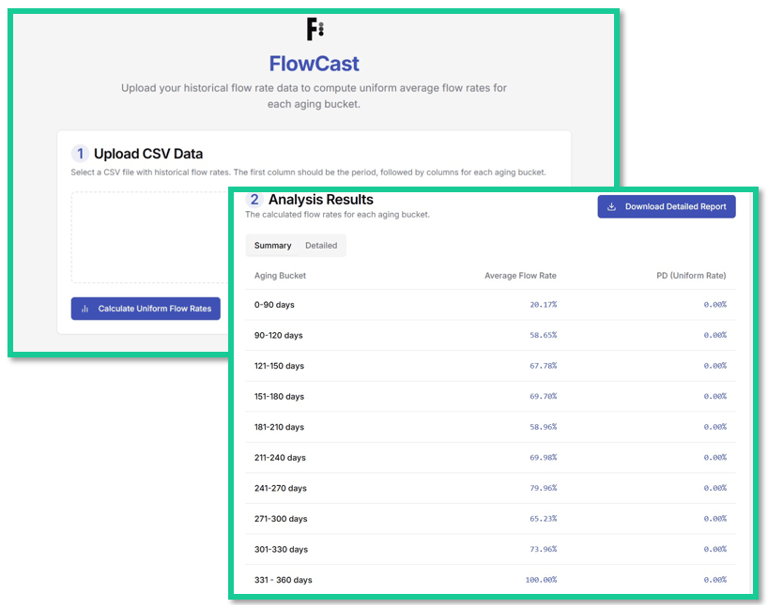Click the step 2 number badge
The height and width of the screenshot is (605, 768).
pyautogui.click(x=254, y=199)
